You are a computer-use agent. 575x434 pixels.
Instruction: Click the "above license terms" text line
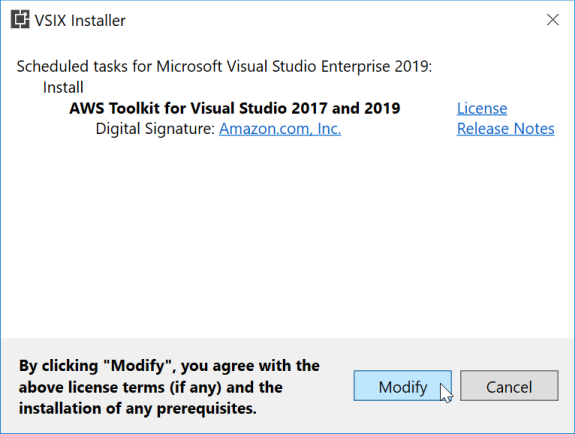tap(150, 387)
